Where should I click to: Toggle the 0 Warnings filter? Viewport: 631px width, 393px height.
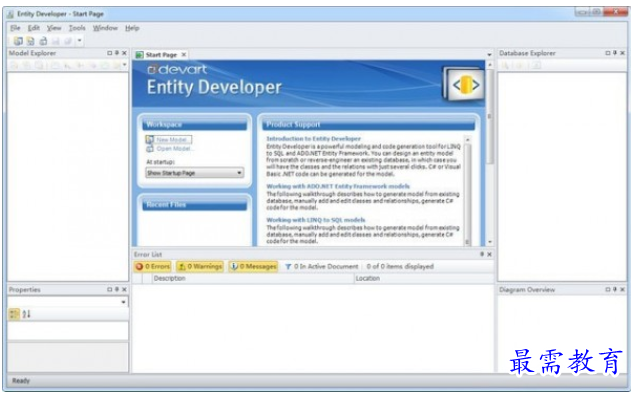coord(200,266)
